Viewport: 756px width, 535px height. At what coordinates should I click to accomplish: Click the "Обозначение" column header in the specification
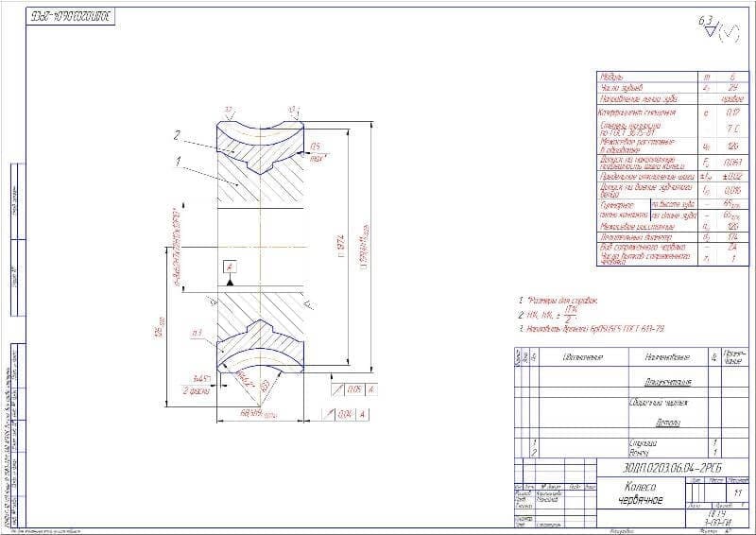[583, 357]
